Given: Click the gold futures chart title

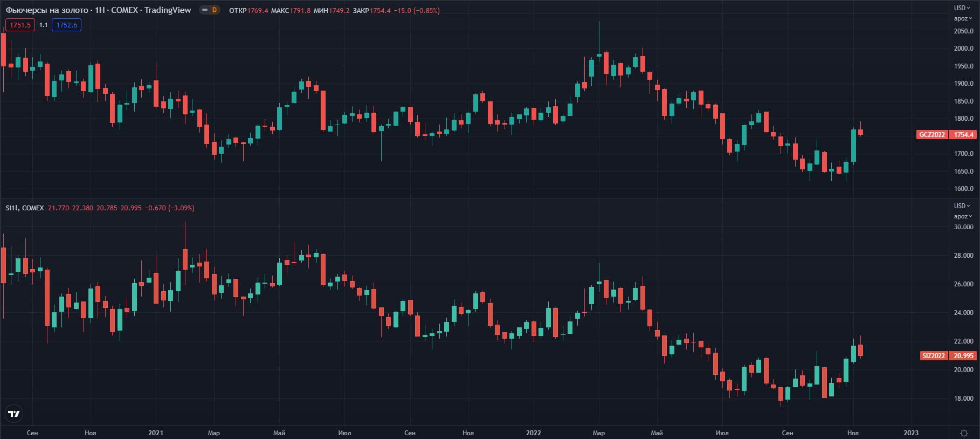Looking at the screenshot, I should [98, 10].
